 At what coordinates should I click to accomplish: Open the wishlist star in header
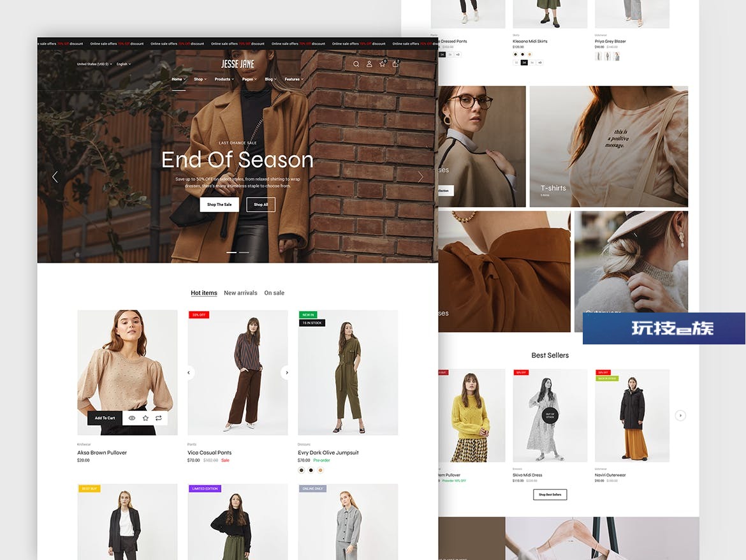pos(382,64)
